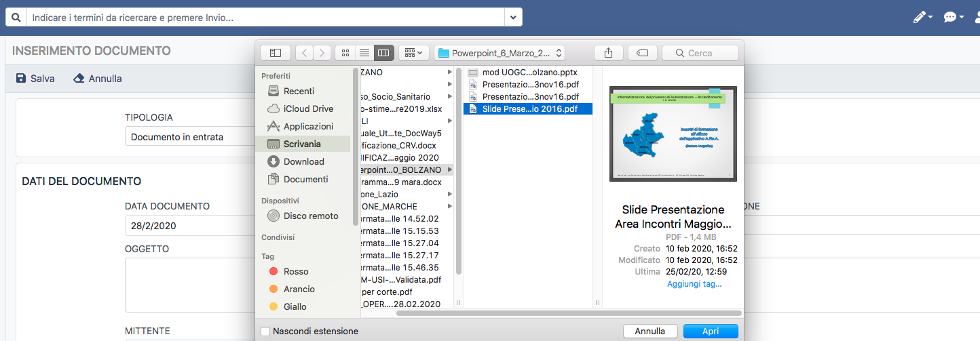Click the Share icon in dialog toolbar

[x=607, y=53]
